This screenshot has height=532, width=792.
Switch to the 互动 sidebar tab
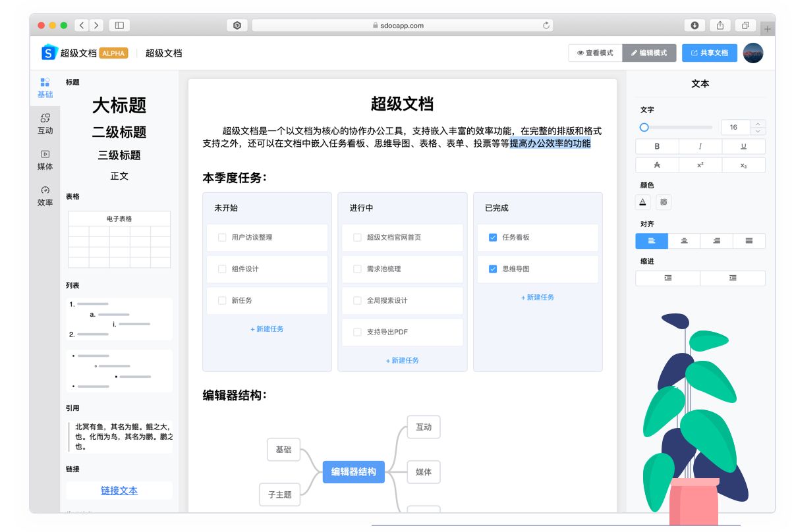(x=45, y=124)
